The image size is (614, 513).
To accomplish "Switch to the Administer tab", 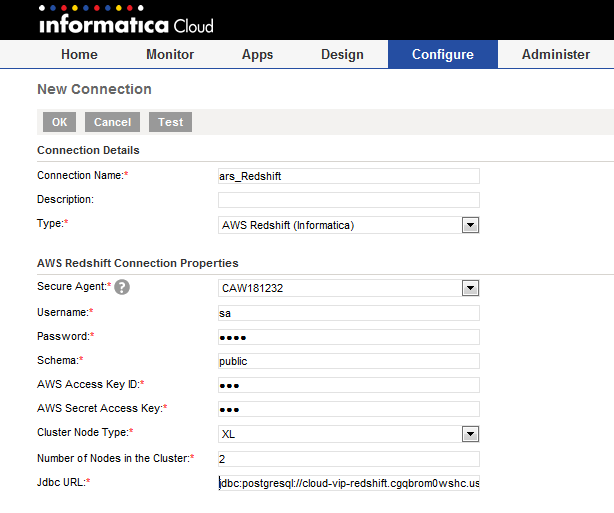I will click(x=556, y=54).
